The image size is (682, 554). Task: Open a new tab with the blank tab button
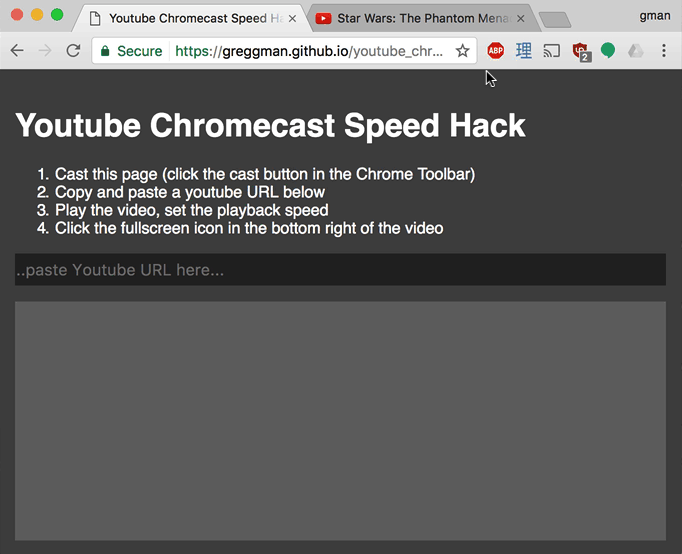click(x=555, y=20)
